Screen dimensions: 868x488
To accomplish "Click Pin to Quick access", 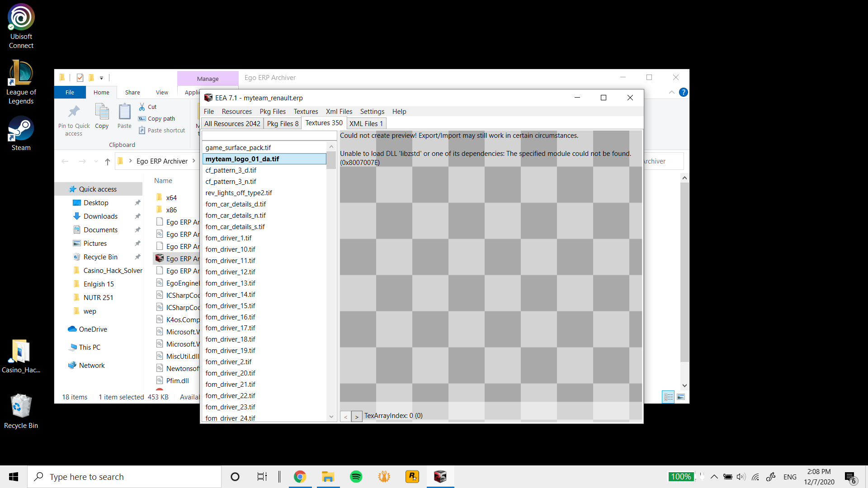I will pyautogui.click(x=74, y=118).
